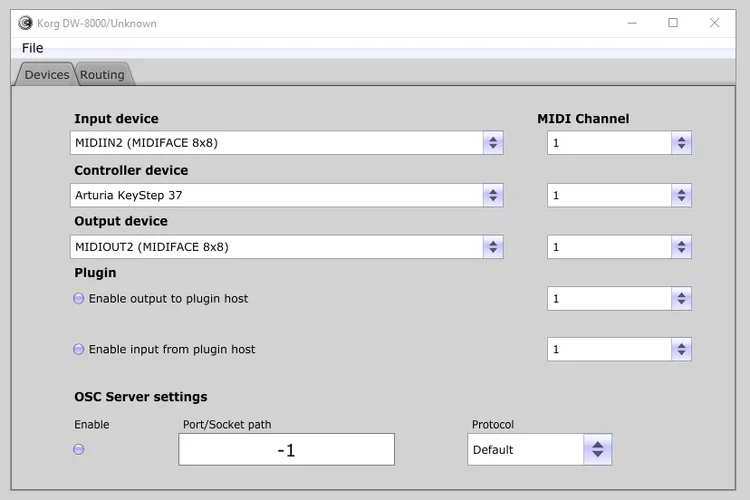The height and width of the screenshot is (500, 750).
Task: Click the Port/Socket path field showing -1
Action: [x=287, y=449]
